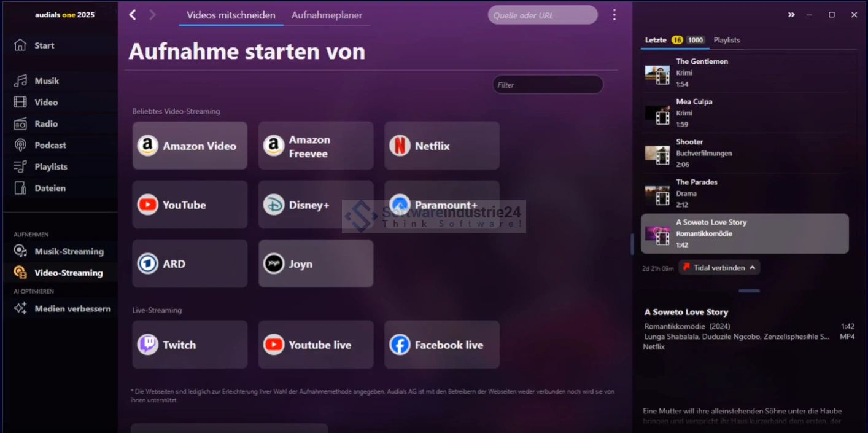Expand the side panel double-chevron

click(x=791, y=15)
